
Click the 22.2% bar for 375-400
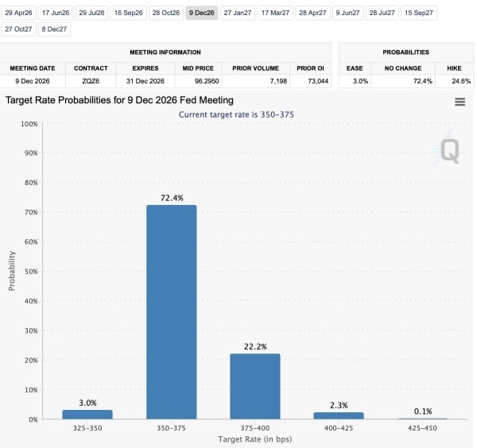pyautogui.click(x=254, y=386)
